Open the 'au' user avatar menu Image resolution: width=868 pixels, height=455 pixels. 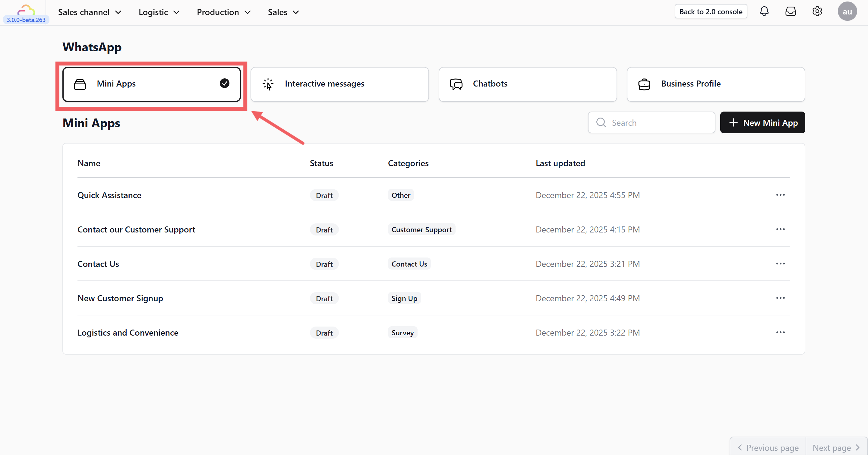847,11
